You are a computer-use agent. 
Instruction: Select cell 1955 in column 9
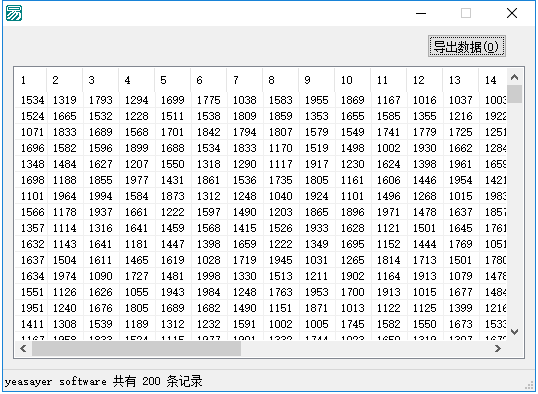click(316, 100)
